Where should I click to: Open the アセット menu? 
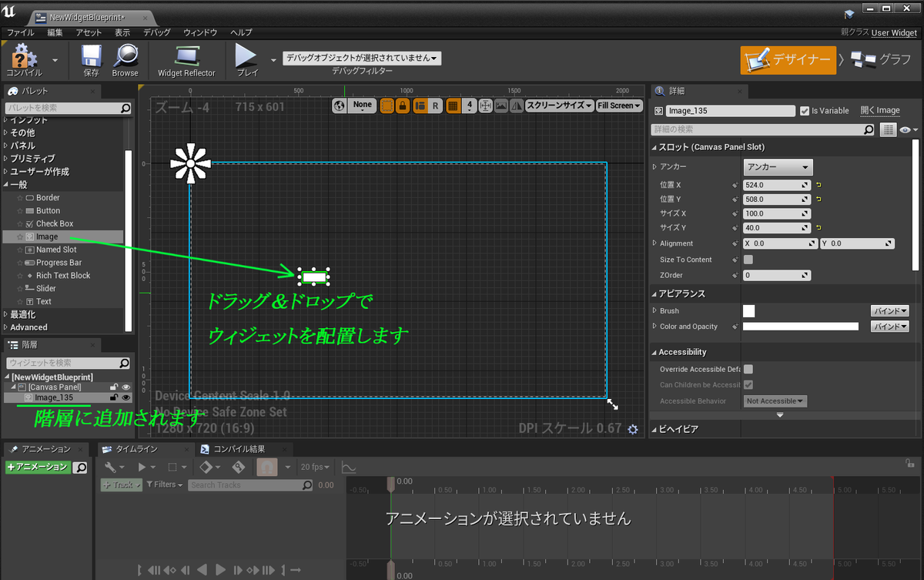89,32
